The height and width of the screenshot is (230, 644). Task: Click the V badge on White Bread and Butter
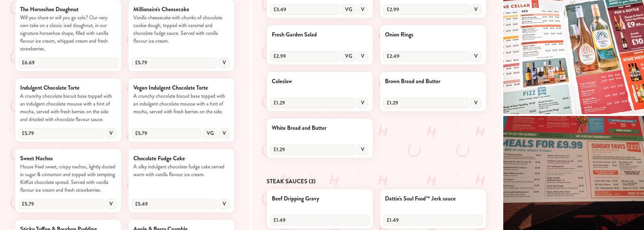click(362, 149)
